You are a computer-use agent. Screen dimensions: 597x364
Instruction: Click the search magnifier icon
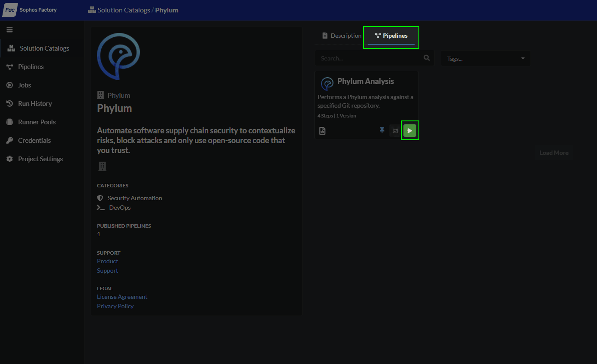[427, 58]
